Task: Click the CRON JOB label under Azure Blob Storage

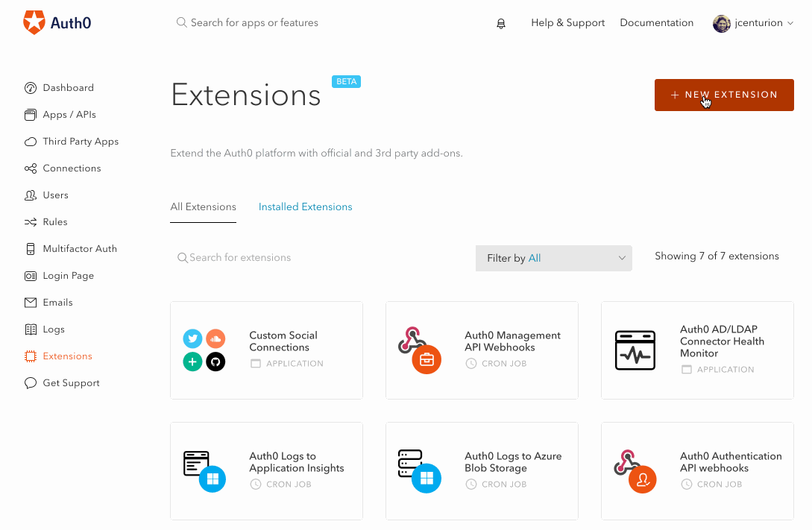Action: pos(504,485)
